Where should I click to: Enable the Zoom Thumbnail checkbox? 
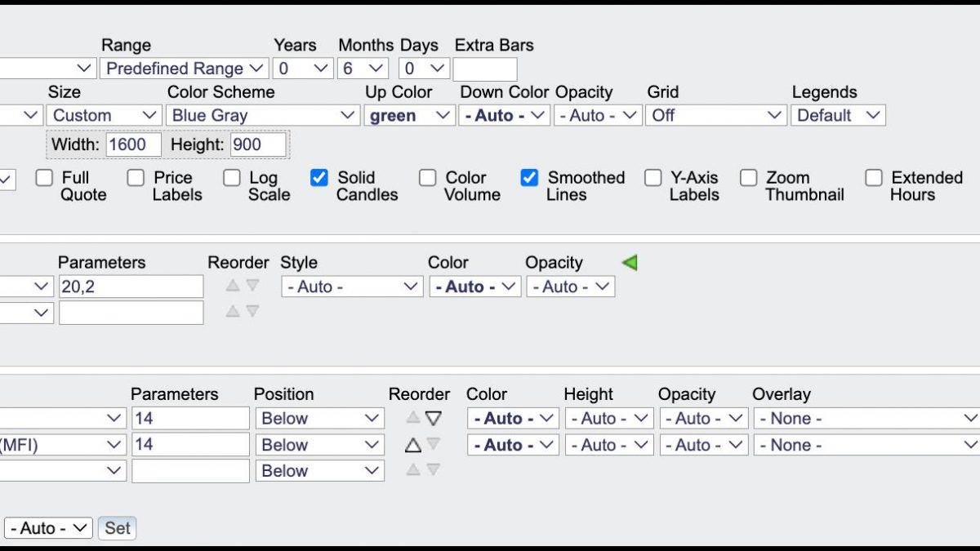click(748, 177)
